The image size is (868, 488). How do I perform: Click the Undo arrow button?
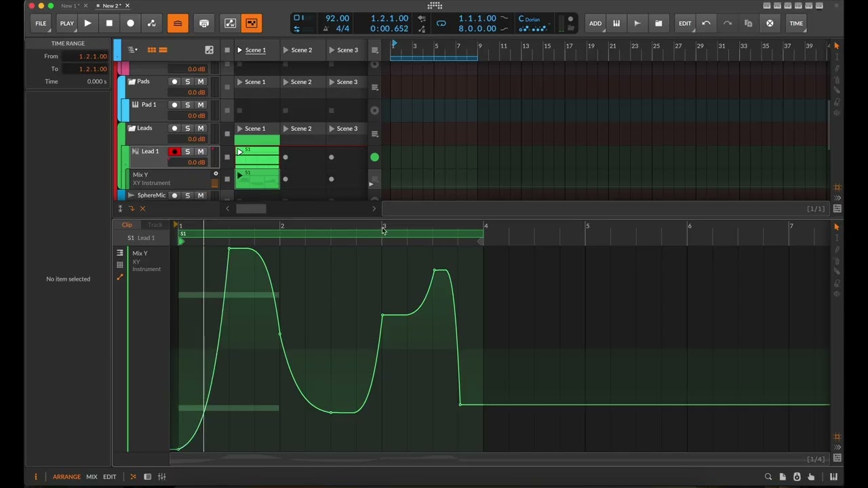(x=706, y=23)
